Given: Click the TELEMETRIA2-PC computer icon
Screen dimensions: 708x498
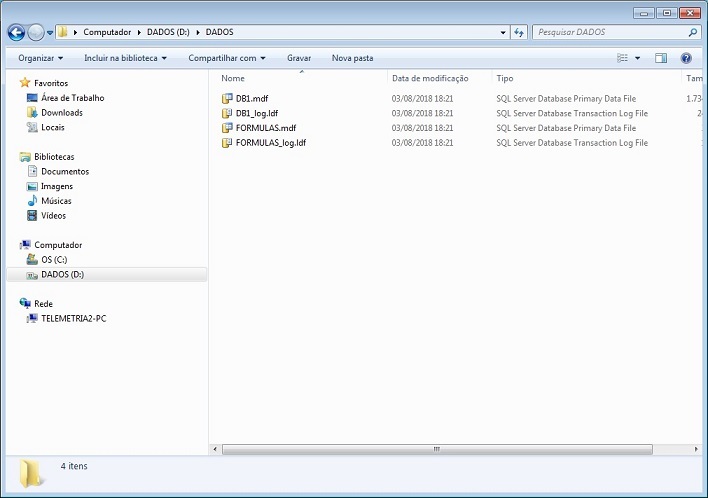Looking at the screenshot, I should (x=32, y=318).
